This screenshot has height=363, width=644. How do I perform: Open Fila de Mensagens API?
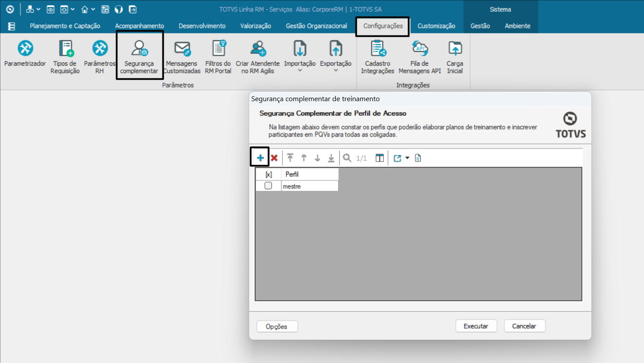point(419,57)
